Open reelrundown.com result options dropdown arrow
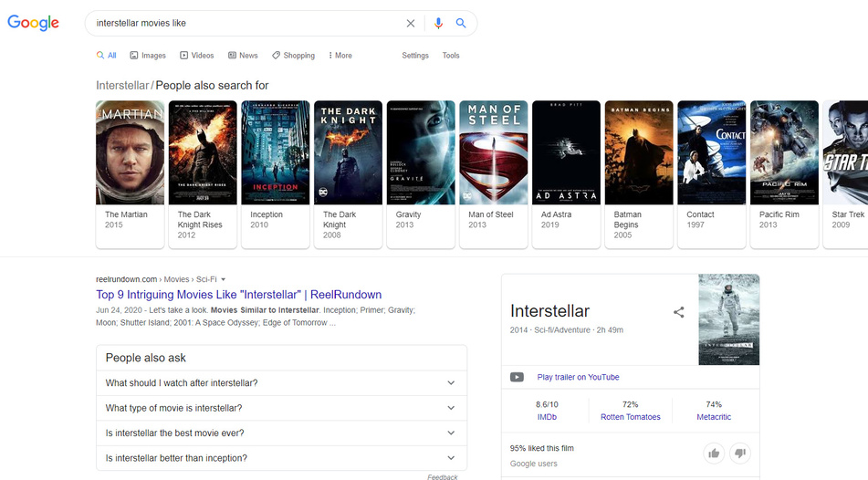This screenshot has height=480, width=868. pyautogui.click(x=223, y=279)
